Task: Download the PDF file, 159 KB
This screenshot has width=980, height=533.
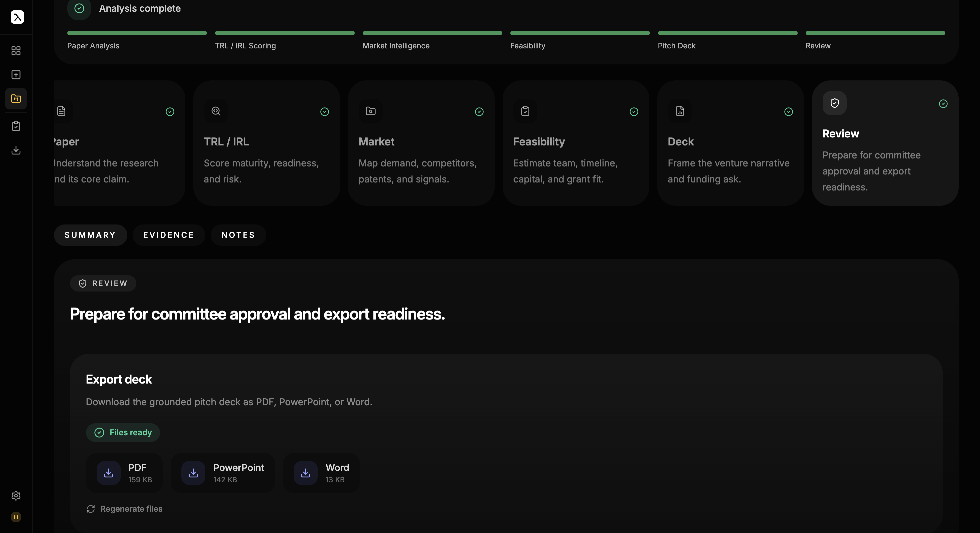Action: [x=124, y=473]
